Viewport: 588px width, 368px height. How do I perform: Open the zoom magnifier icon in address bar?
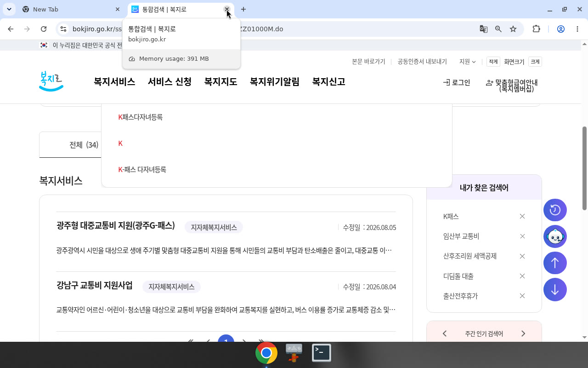[x=498, y=29]
